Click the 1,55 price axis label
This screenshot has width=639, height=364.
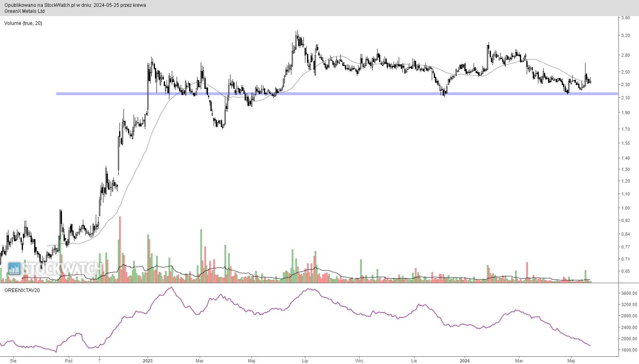625,143
